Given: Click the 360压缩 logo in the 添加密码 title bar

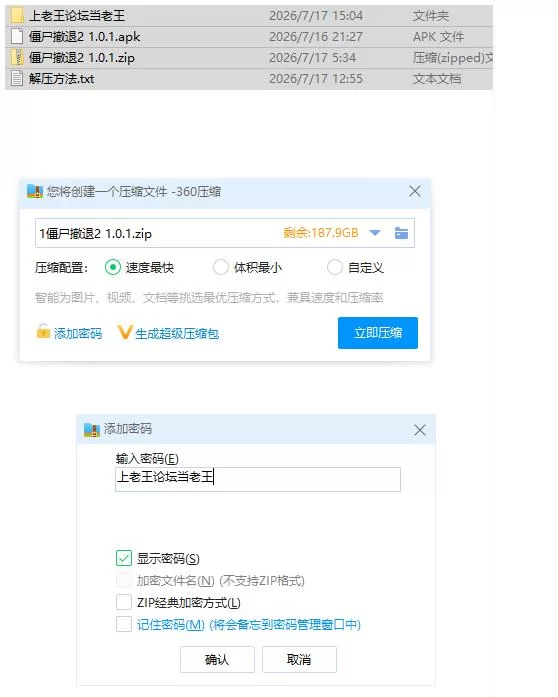Looking at the screenshot, I should point(92,429).
